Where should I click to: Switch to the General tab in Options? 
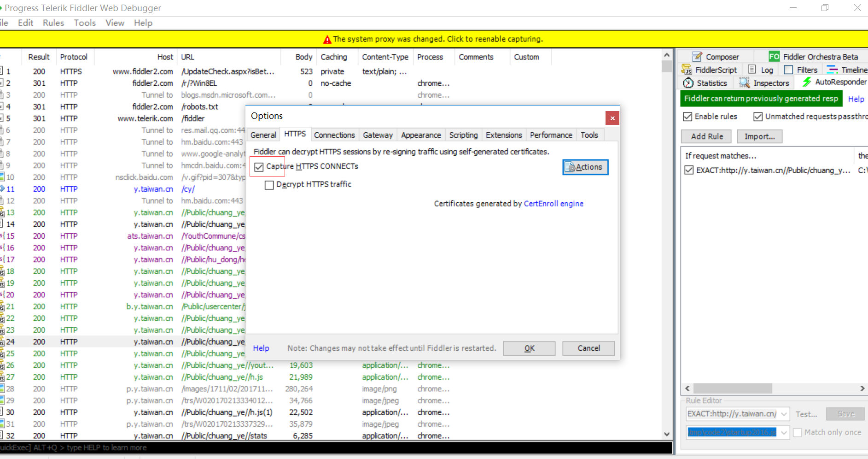pyautogui.click(x=263, y=135)
